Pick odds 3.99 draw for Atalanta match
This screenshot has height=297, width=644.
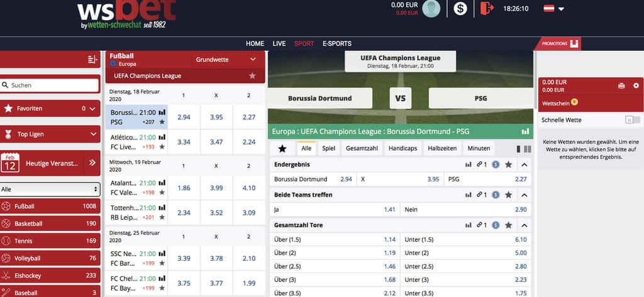(x=216, y=188)
